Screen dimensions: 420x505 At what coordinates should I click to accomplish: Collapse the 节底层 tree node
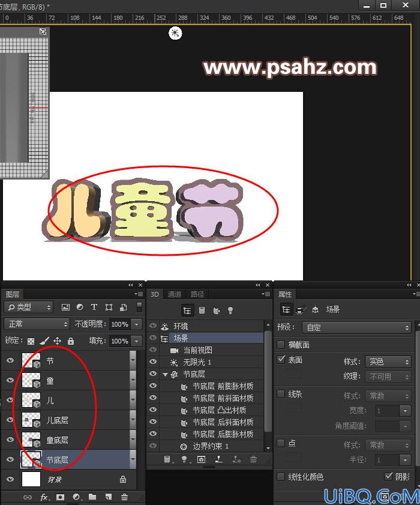(165, 374)
